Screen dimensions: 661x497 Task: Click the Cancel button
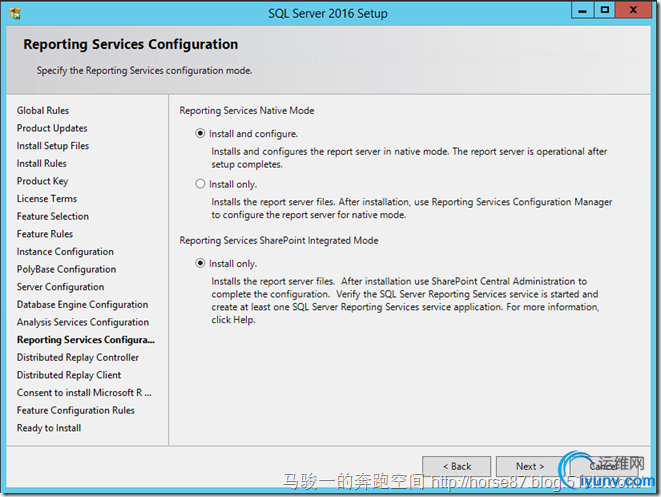[604, 466]
